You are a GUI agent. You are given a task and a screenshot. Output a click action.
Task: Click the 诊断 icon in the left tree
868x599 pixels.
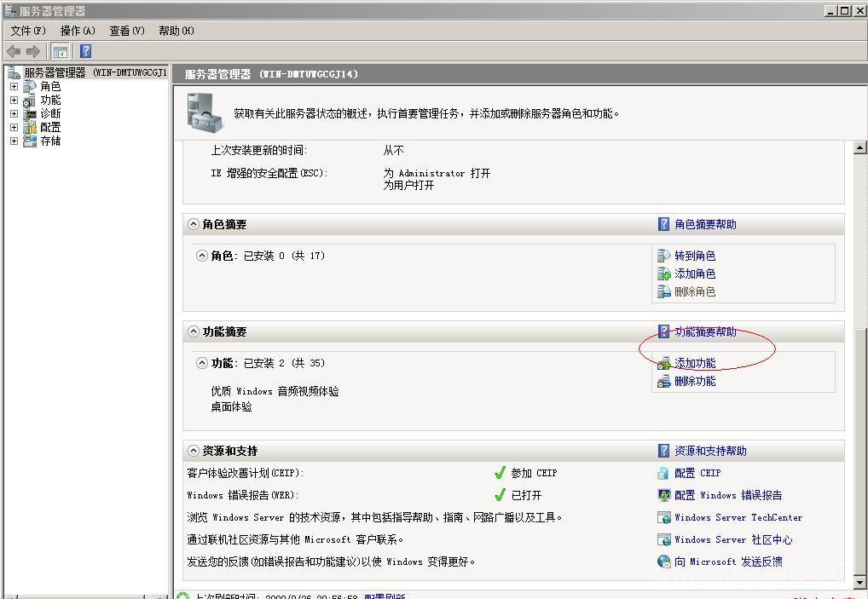pos(30,113)
